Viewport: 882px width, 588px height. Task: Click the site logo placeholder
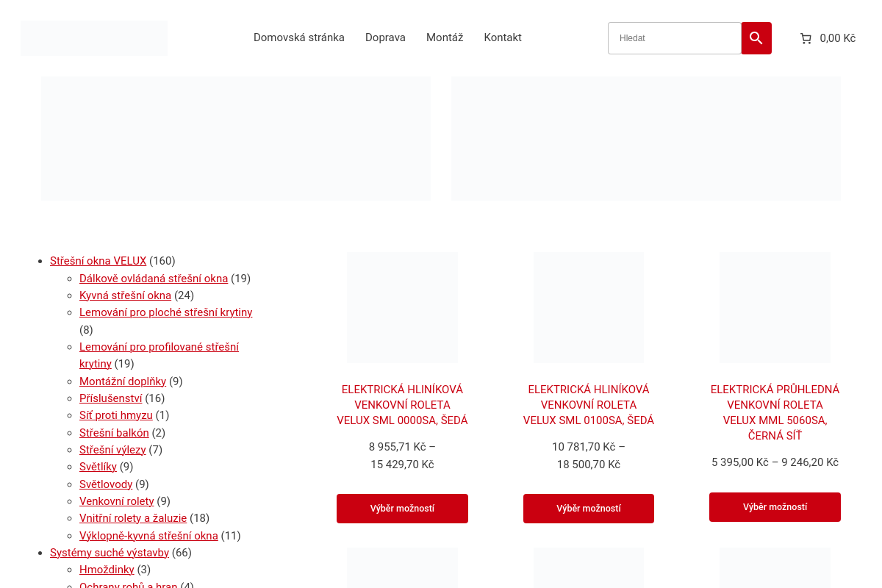[94, 38]
